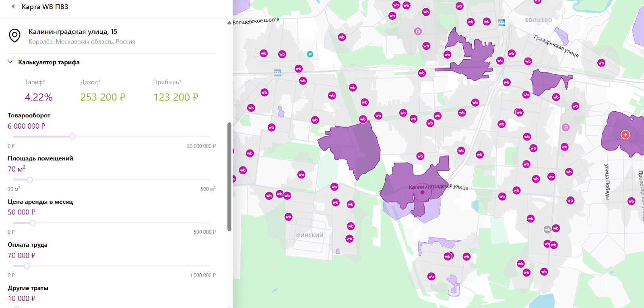Click the rent value 50 000 ₽
The height and width of the screenshot is (308, 644).
tap(22, 212)
